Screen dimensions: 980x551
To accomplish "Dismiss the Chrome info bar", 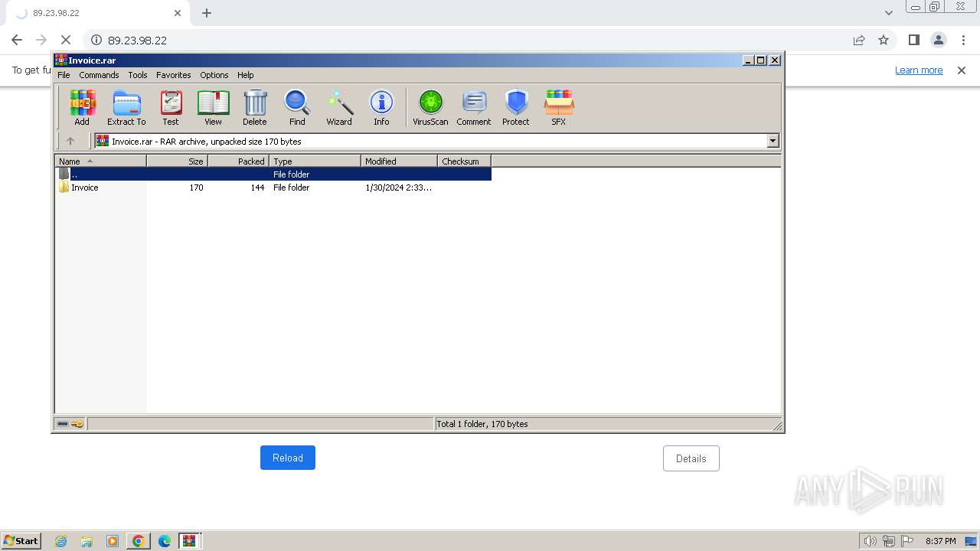I will (x=962, y=70).
